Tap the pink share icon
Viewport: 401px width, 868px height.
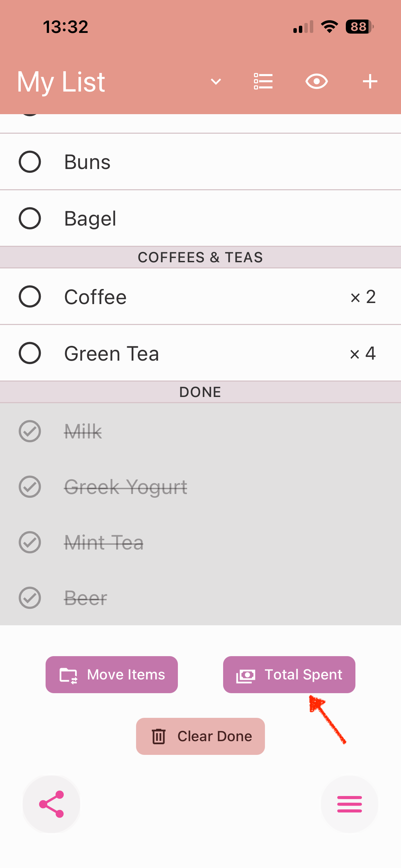coord(51,804)
